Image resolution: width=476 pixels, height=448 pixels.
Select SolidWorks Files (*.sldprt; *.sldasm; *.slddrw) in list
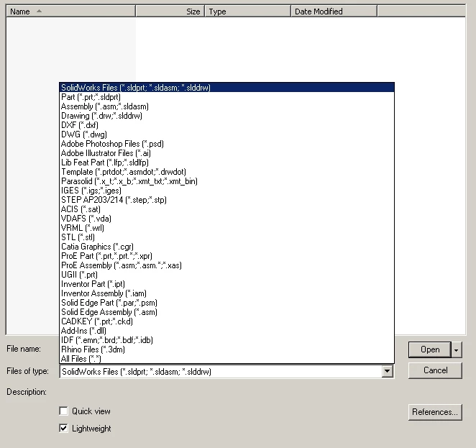coord(226,88)
